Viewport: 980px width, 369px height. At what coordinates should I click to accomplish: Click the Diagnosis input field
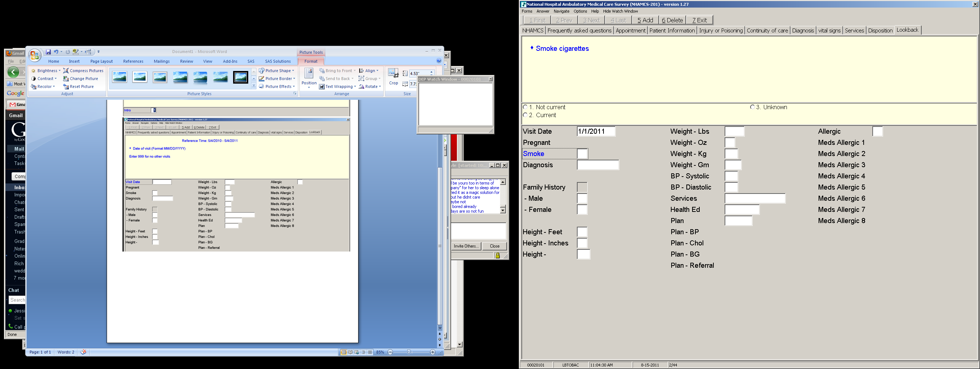coord(598,165)
